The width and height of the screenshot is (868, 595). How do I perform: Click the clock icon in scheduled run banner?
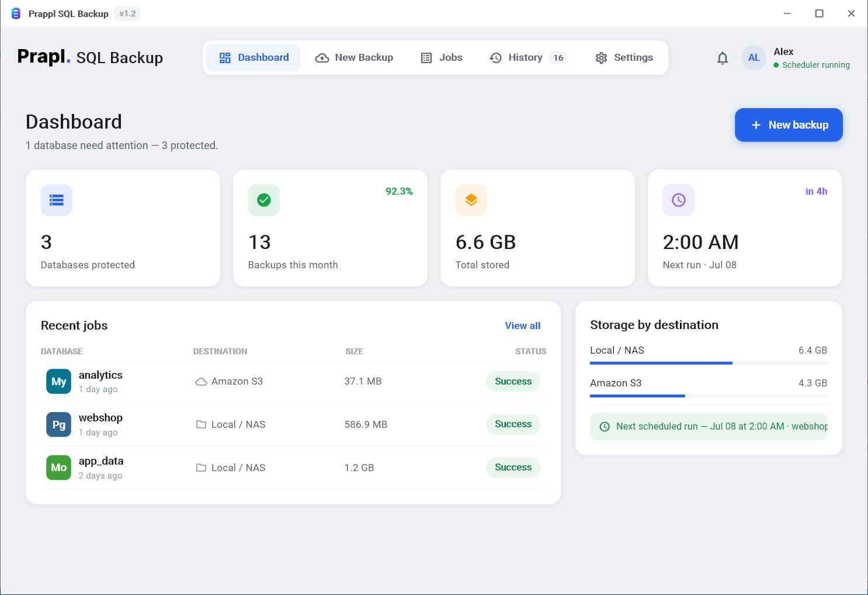click(x=605, y=427)
